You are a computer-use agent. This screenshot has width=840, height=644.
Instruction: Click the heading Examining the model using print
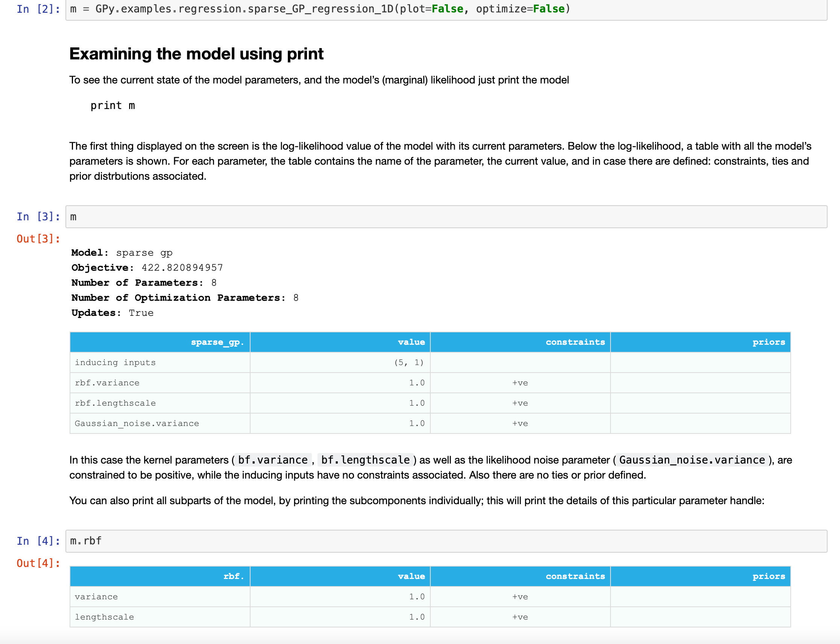click(x=196, y=54)
